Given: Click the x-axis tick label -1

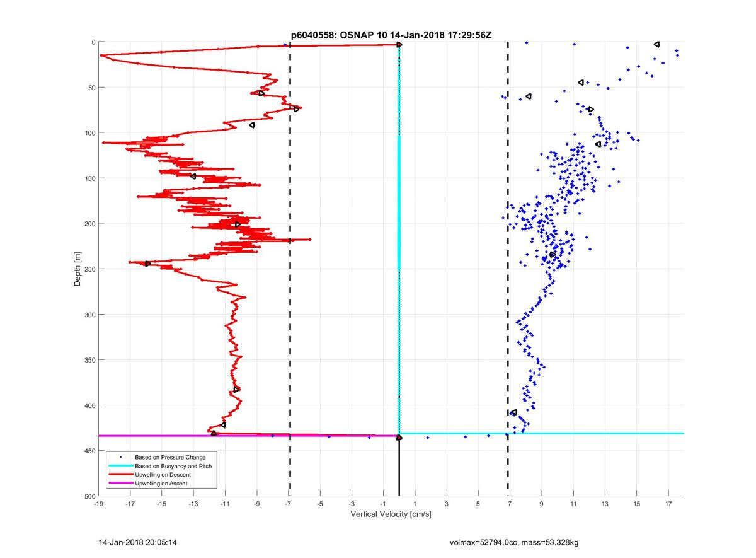Looking at the screenshot, I should click(x=384, y=504).
